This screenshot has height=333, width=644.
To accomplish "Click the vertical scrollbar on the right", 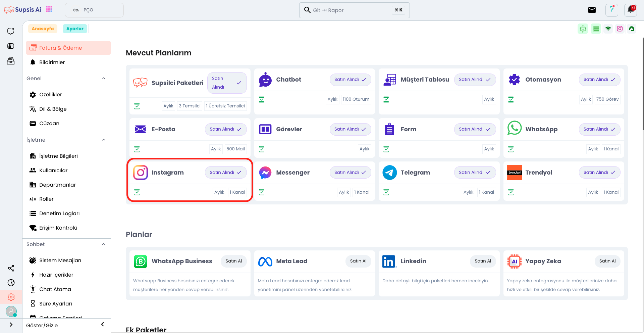I will 643,84.
